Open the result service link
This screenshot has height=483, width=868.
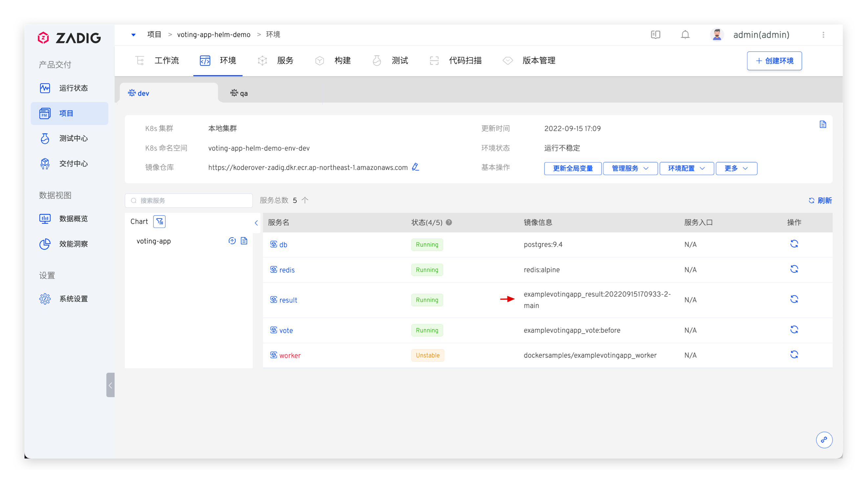tap(288, 300)
